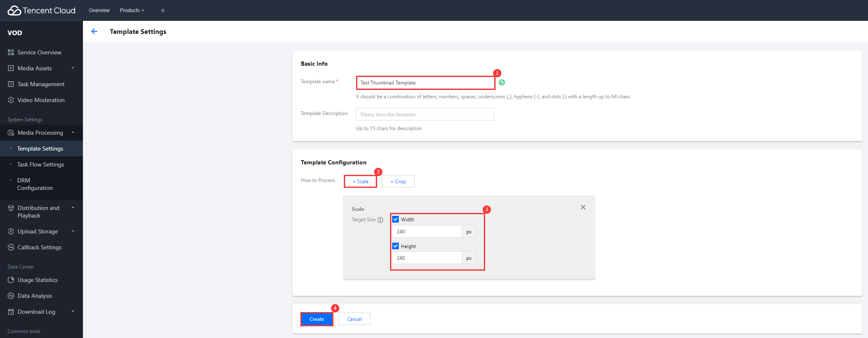Viewport: 868px width, 338px height.
Task: Click the Service Overview grid icon
Action: coord(11,52)
